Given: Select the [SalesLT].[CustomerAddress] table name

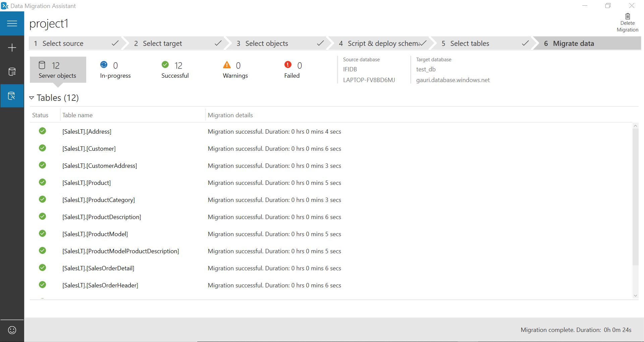Looking at the screenshot, I should pos(100,166).
